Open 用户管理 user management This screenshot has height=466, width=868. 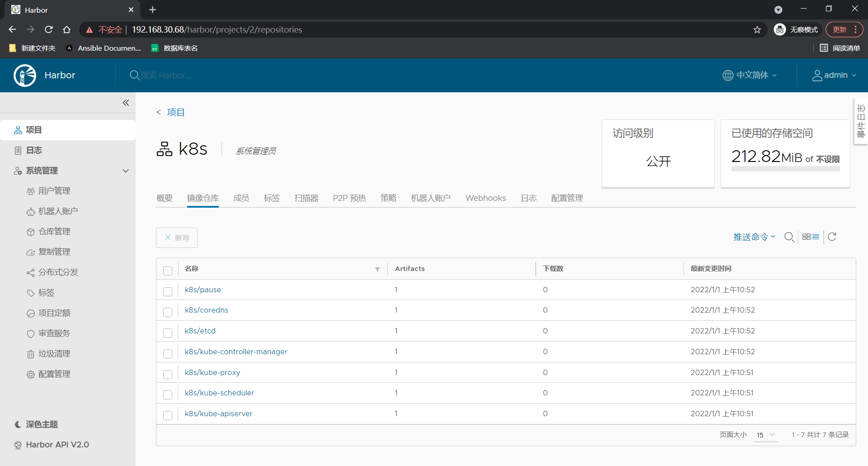click(48, 191)
